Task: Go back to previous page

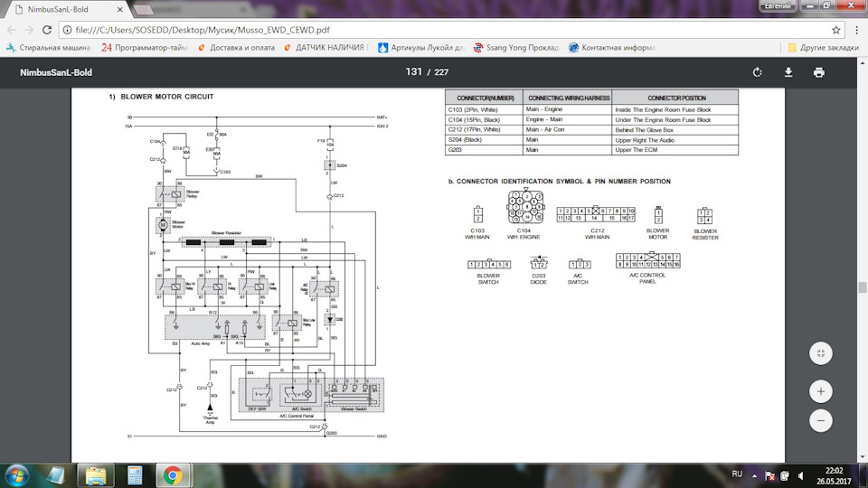Action: click(x=12, y=30)
